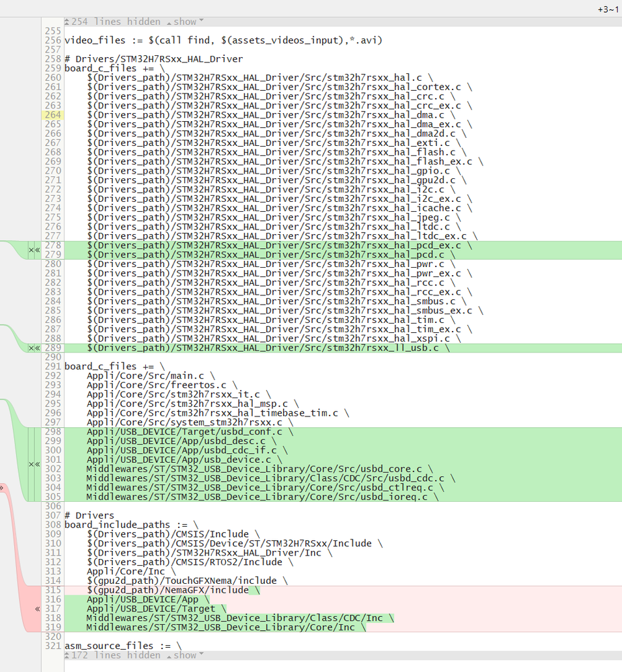The width and height of the screenshot is (622, 672).
Task: Click the stm32h7rsxx_hal_jpeg.c line
Action: click(x=274, y=217)
